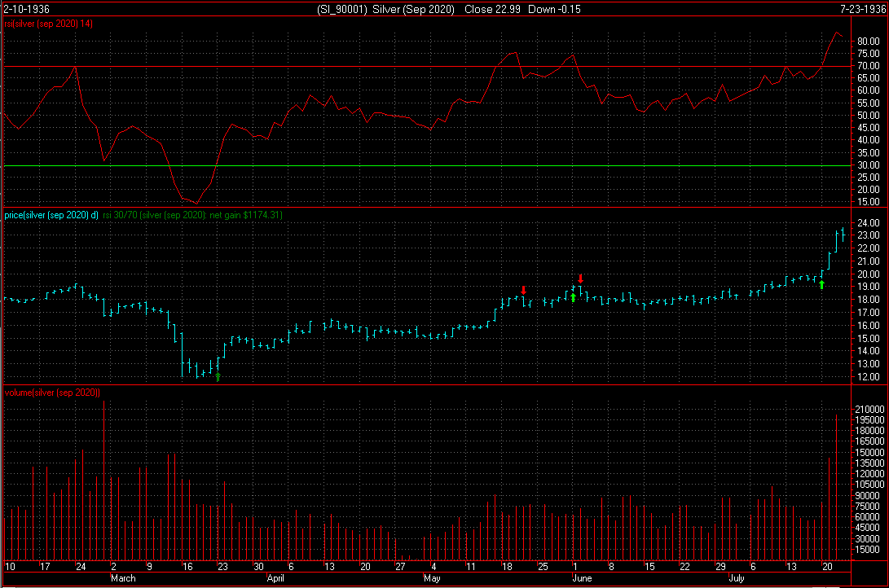Click the red sell arrow near June 2
Image resolution: width=889 pixels, height=588 pixels.
point(580,279)
